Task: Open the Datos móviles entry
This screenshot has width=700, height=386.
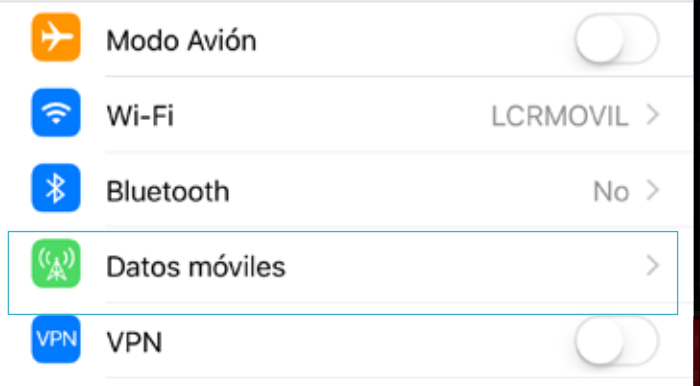Action: [343, 273]
